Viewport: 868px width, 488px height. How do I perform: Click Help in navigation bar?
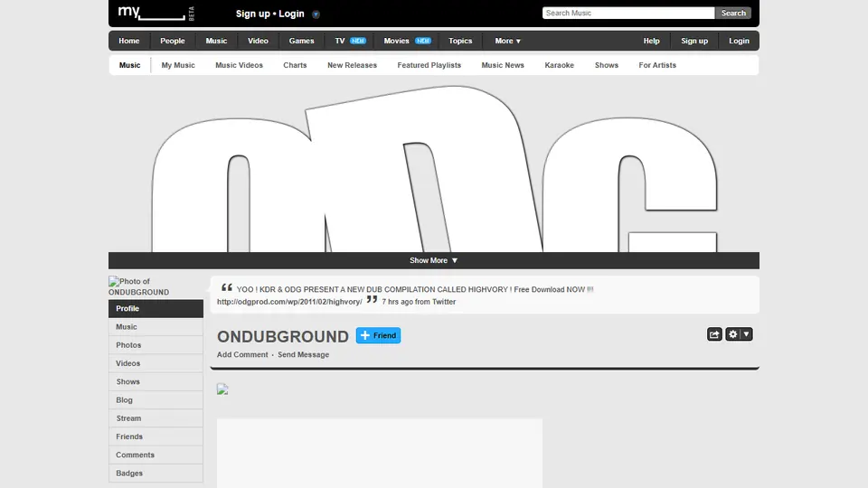click(651, 41)
